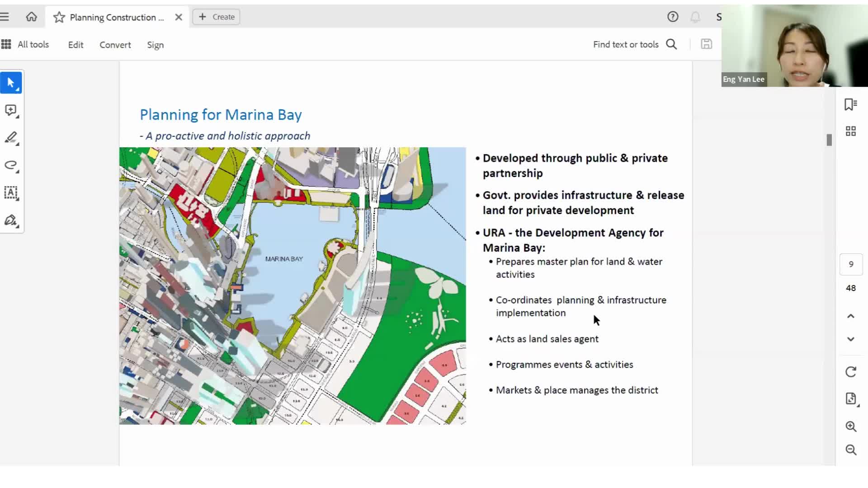Select the highlighter pen tool
Image resolution: width=868 pixels, height=488 pixels.
point(11,138)
